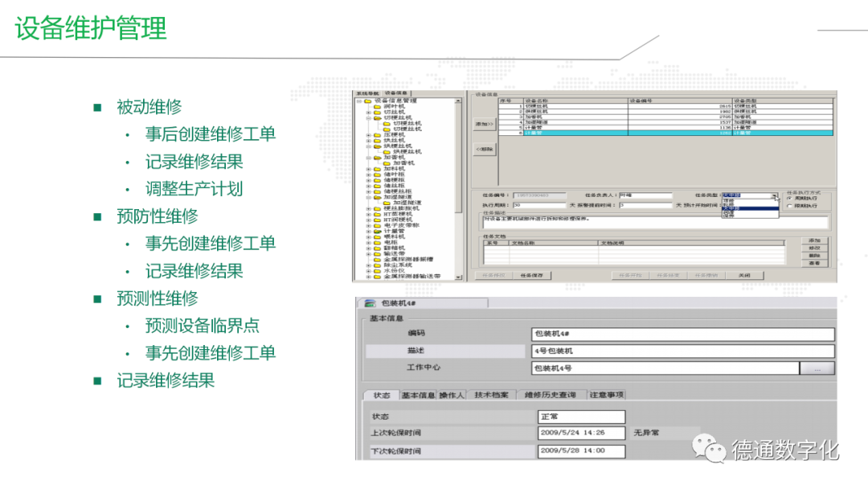Click the 加香机 open folder icon
Viewport: 868px width, 489px height.
pyautogui.click(x=376, y=157)
